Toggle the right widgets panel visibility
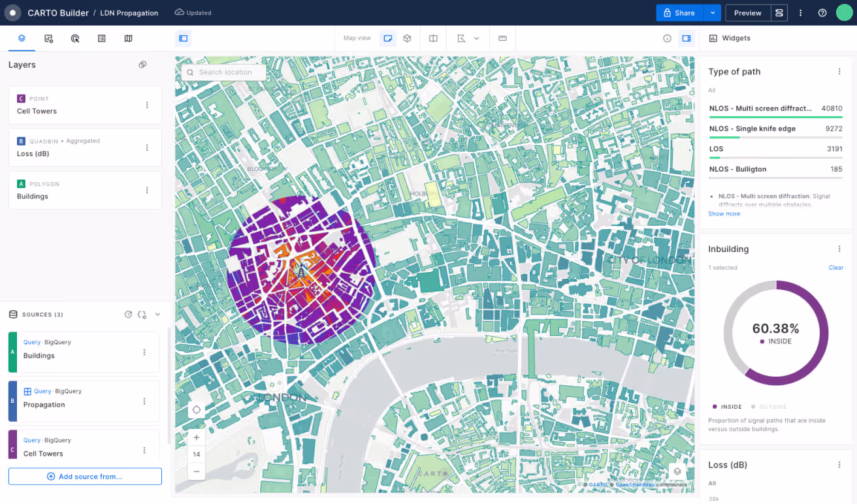The width and height of the screenshot is (857, 504). (x=687, y=38)
